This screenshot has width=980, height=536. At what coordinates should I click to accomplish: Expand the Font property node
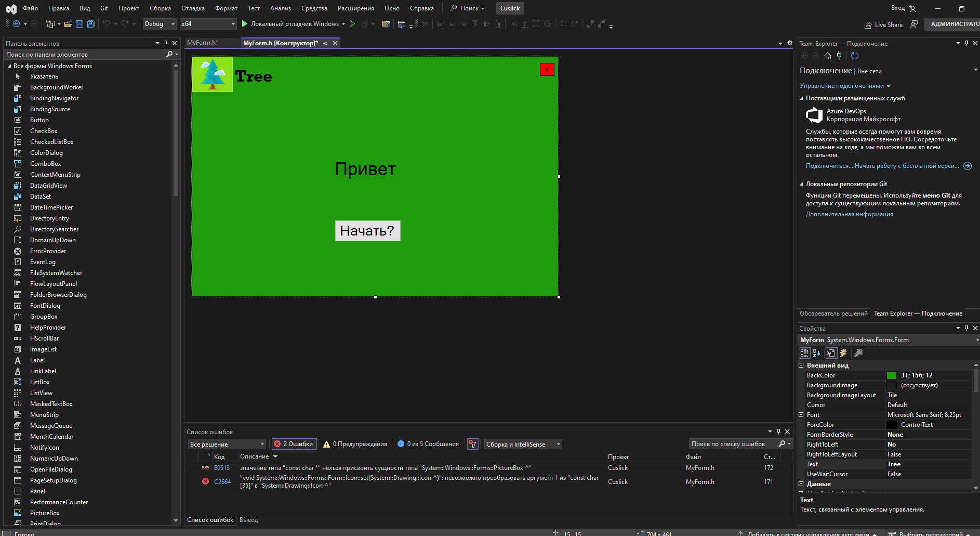pos(801,415)
